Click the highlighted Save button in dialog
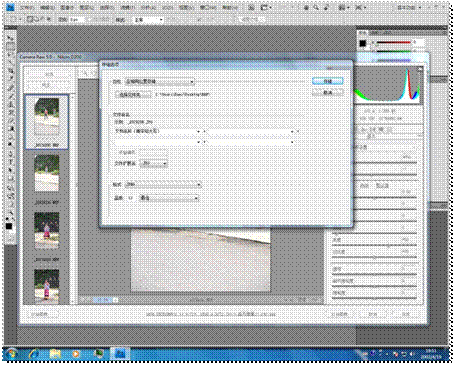This screenshot has width=457, height=367. coord(327,81)
